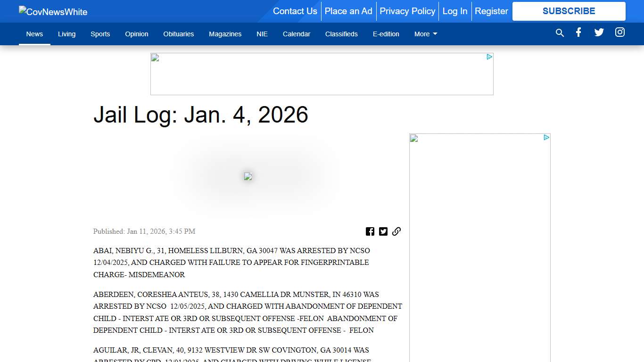The height and width of the screenshot is (362, 644).
Task: Open the Twitter header icon
Action: pyautogui.click(x=599, y=33)
